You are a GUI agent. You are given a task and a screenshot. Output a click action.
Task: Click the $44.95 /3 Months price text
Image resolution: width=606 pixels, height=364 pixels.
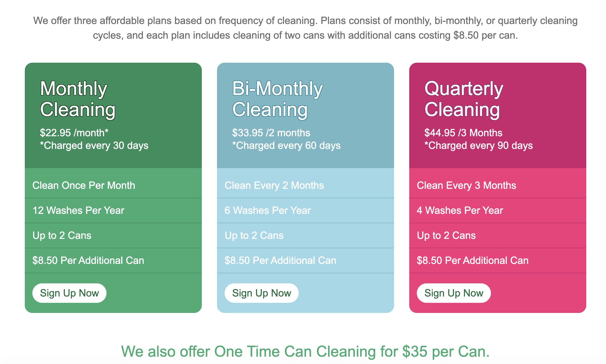(x=463, y=132)
